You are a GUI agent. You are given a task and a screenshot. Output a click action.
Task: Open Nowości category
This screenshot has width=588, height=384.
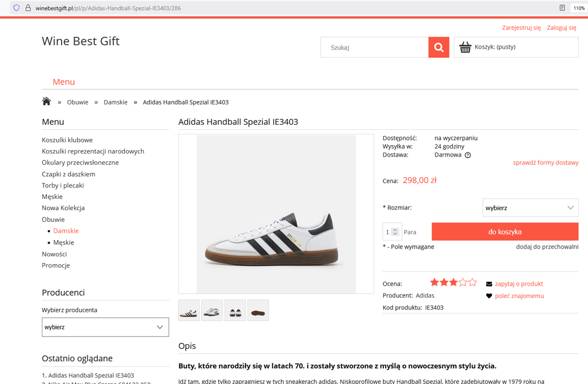pos(54,254)
